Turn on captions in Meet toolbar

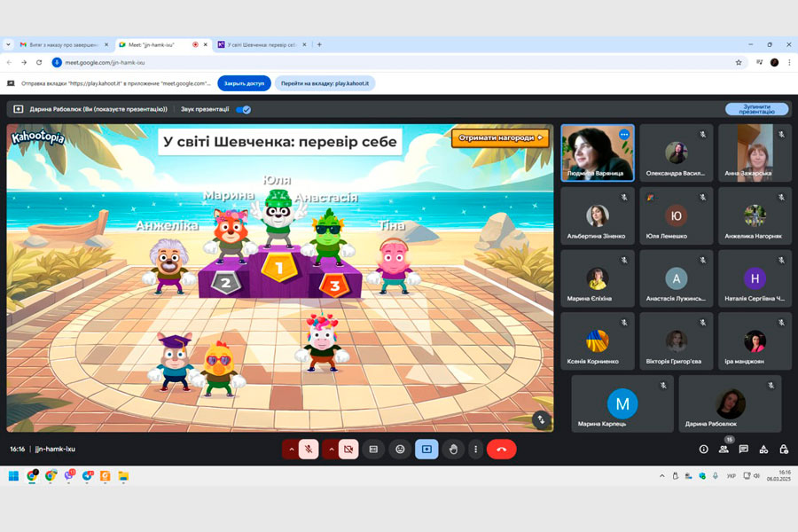(373, 449)
